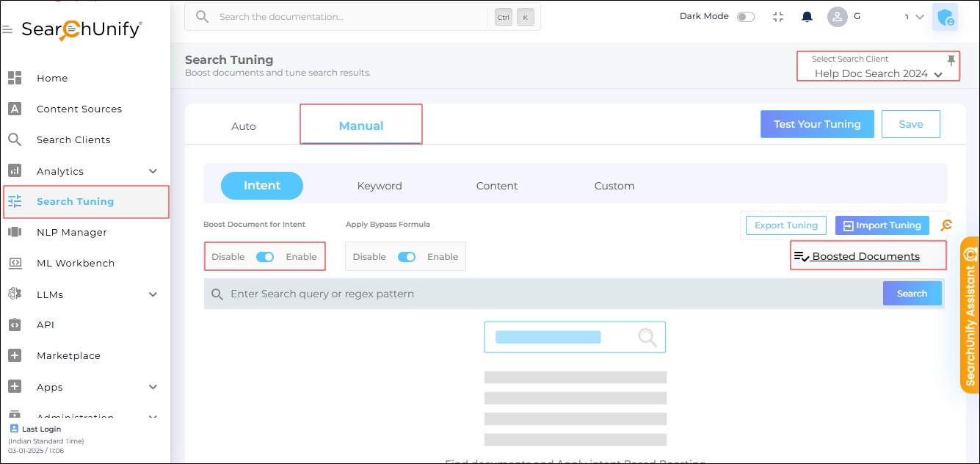Open the Boosted Documents link
This screenshot has width=980, height=464.
(865, 256)
